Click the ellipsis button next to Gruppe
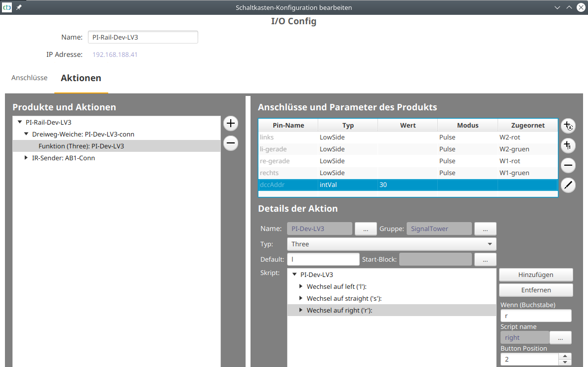The height and width of the screenshot is (367, 588). pos(485,229)
